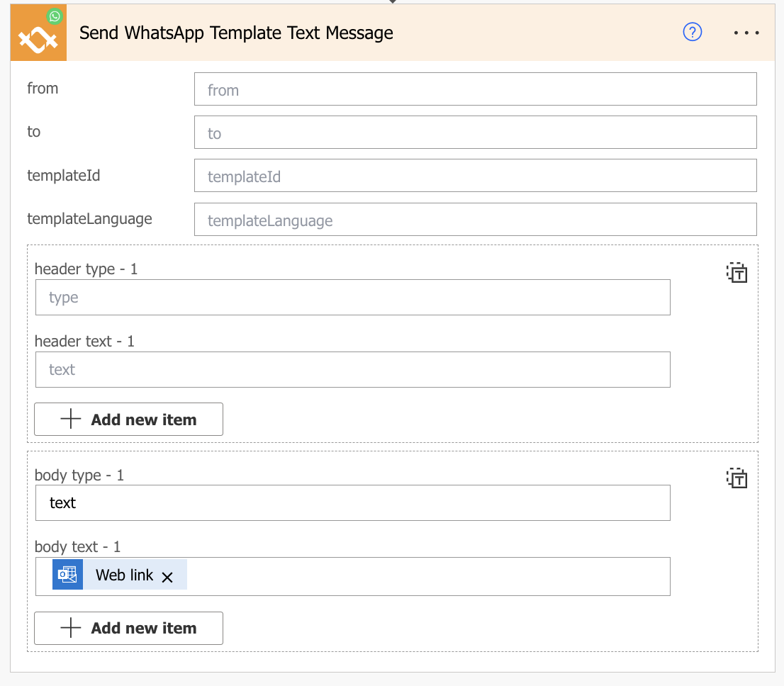Click the orange connector logo icon
784x686 pixels.
tap(37, 37)
